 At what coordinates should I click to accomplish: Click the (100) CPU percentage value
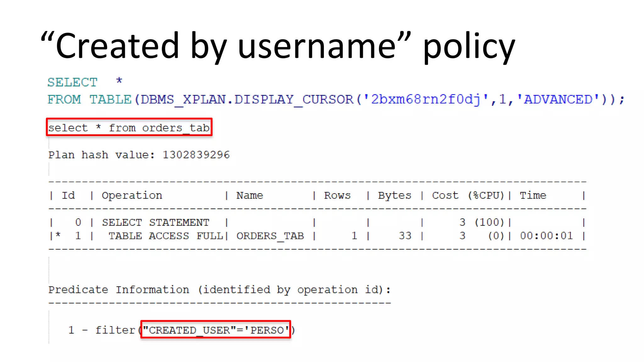tap(489, 222)
